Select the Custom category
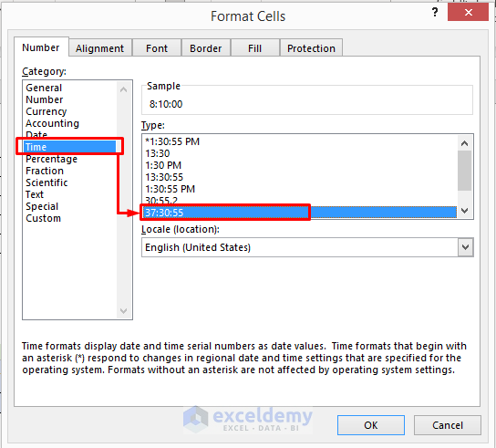496x448 pixels. (44, 218)
